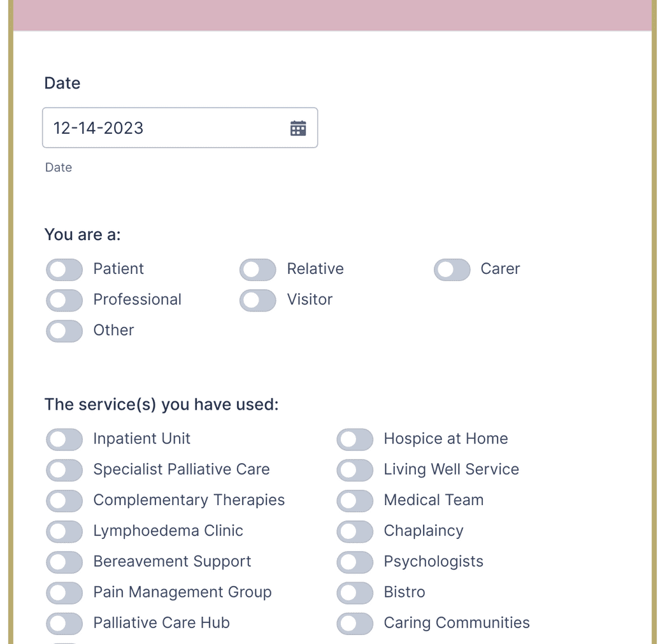665x644 pixels.
Task: Enable the Bistro service toggle
Action: [355, 592]
